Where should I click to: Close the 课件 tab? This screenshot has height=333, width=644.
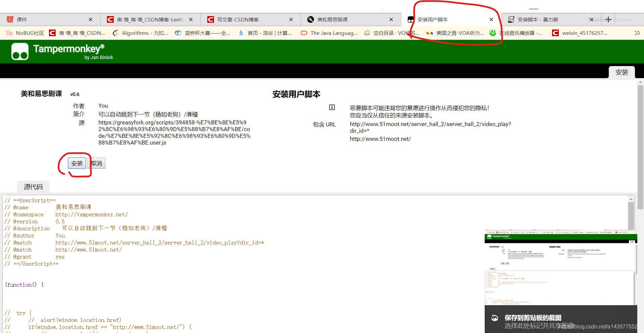tap(91, 19)
